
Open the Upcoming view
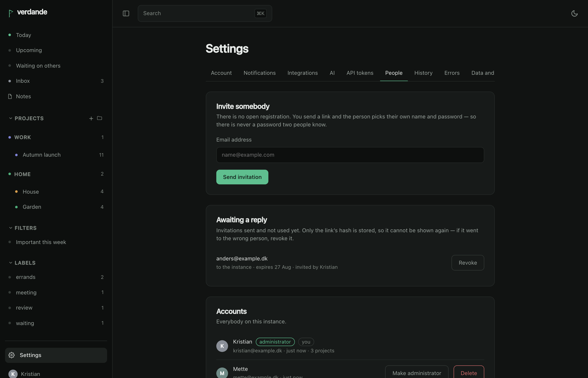click(x=56, y=50)
